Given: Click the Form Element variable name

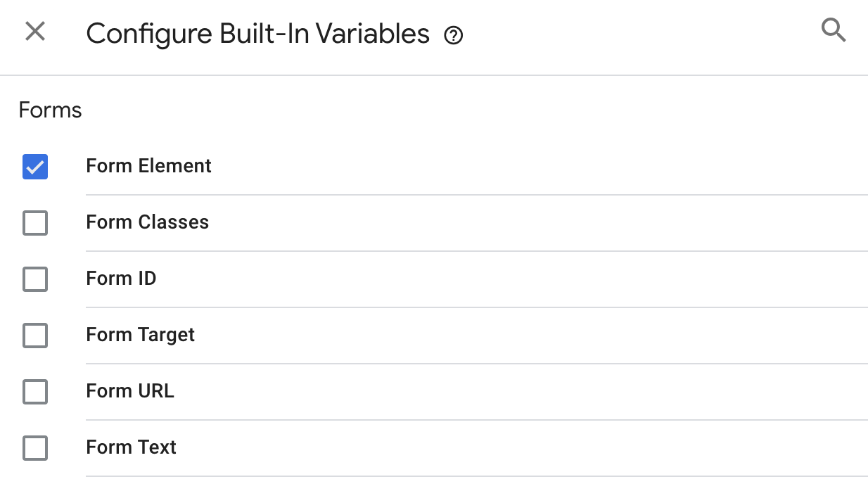Looking at the screenshot, I should (x=148, y=166).
